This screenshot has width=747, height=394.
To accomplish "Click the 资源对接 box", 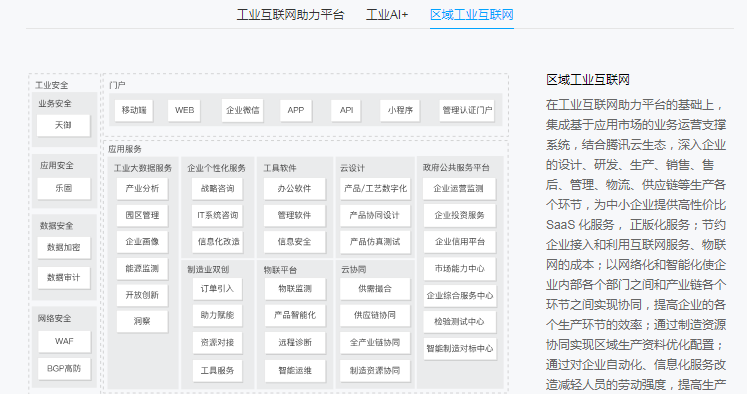I will [x=217, y=343].
